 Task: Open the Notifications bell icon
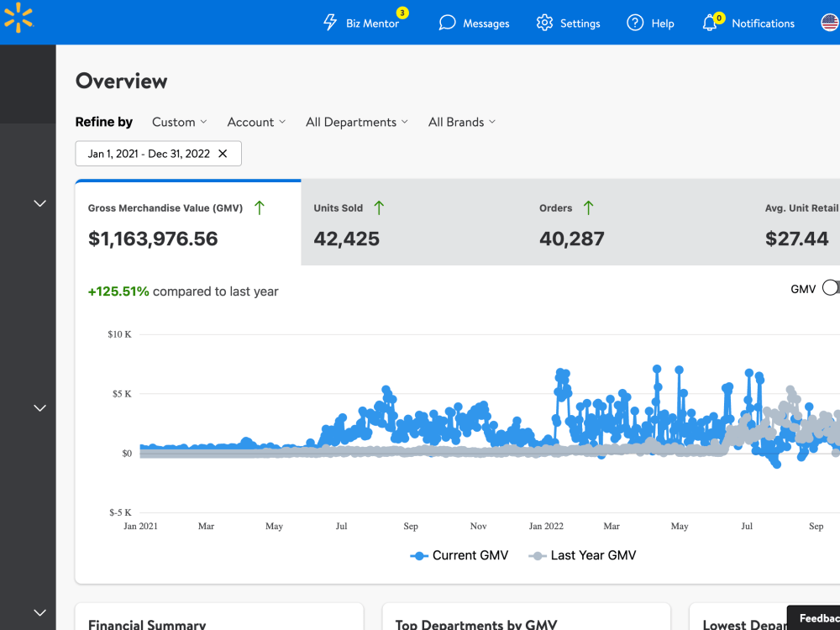pos(710,23)
